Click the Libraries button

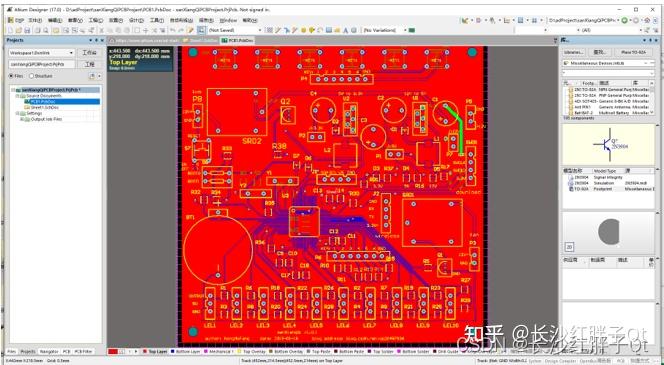tap(574, 52)
